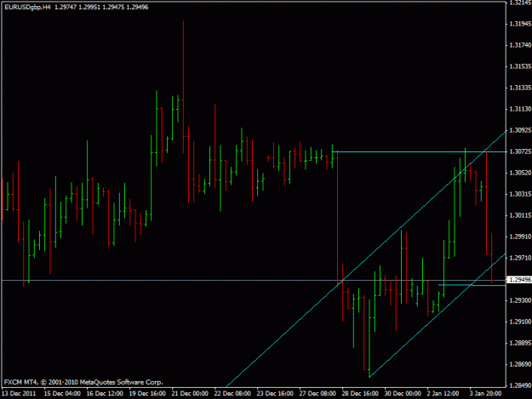The height and width of the screenshot is (399, 532).
Task: Click the 28 Dec 16:00 time label
Action: point(360,394)
